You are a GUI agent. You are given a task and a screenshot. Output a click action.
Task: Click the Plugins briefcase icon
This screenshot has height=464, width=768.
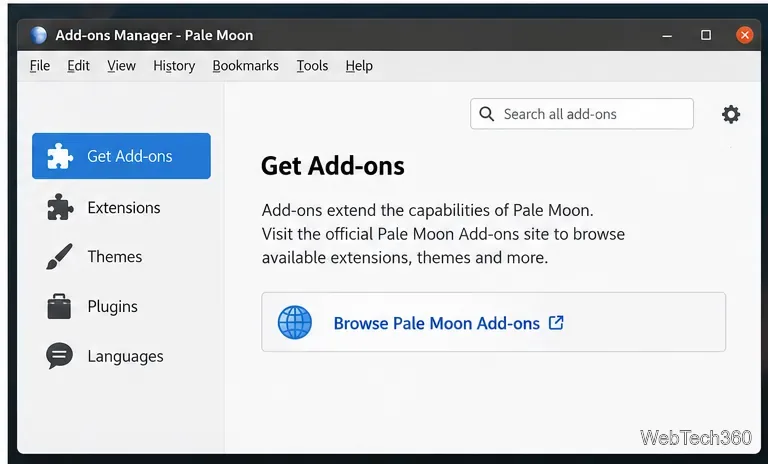point(59,306)
